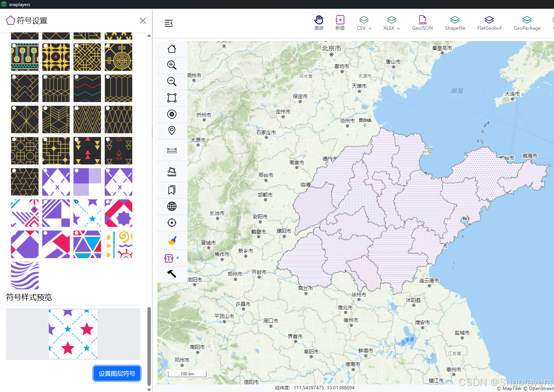This screenshot has width=554, height=392.
Task: Create a new layer via 新建
Action: 340,23
